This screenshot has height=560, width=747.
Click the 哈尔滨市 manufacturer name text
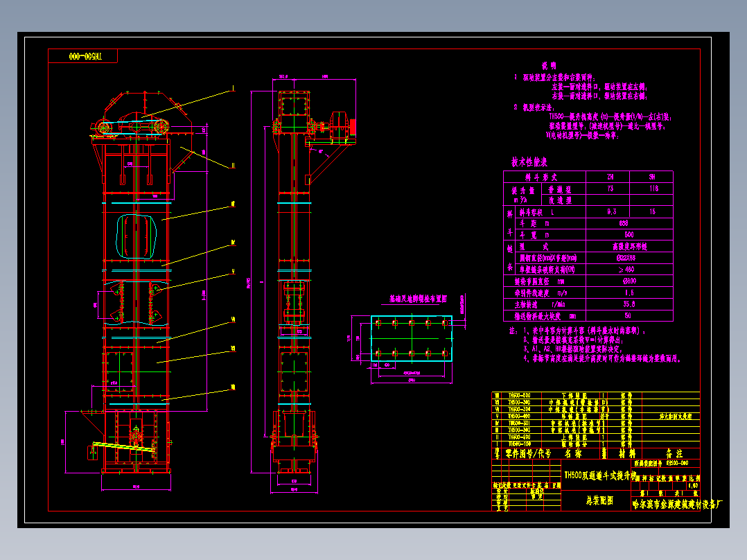coord(677,505)
